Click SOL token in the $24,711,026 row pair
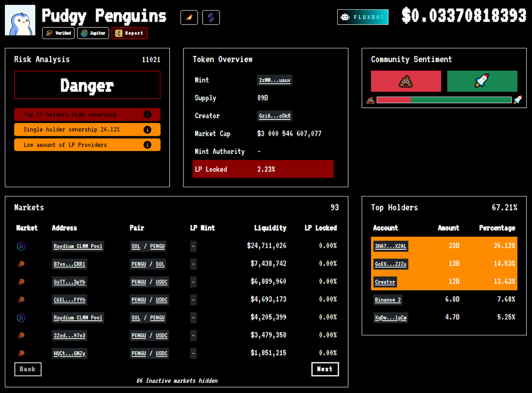The width and height of the screenshot is (532, 393). click(136, 246)
